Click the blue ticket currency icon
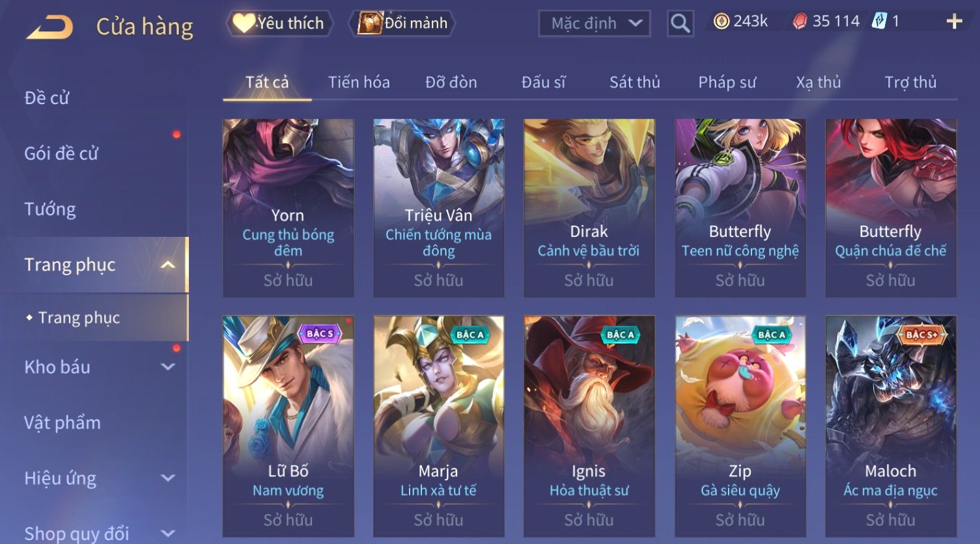Image resolution: width=980 pixels, height=544 pixels. [x=879, y=21]
